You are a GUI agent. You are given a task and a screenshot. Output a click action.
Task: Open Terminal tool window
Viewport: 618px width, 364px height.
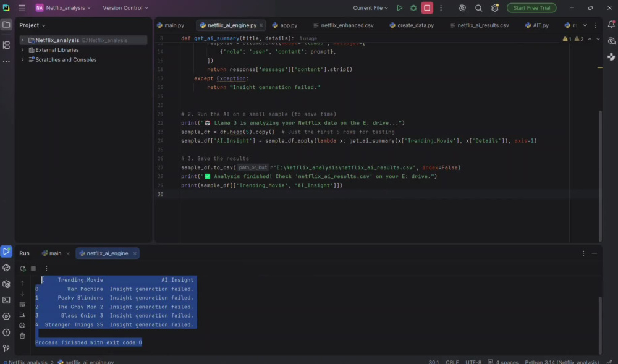click(6, 300)
